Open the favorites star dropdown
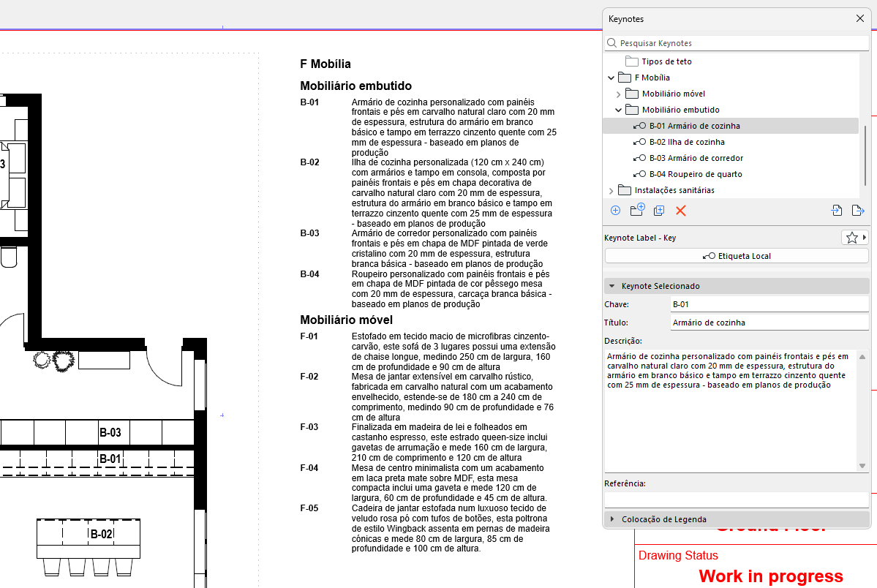This screenshot has height=588, width=877. (855, 238)
